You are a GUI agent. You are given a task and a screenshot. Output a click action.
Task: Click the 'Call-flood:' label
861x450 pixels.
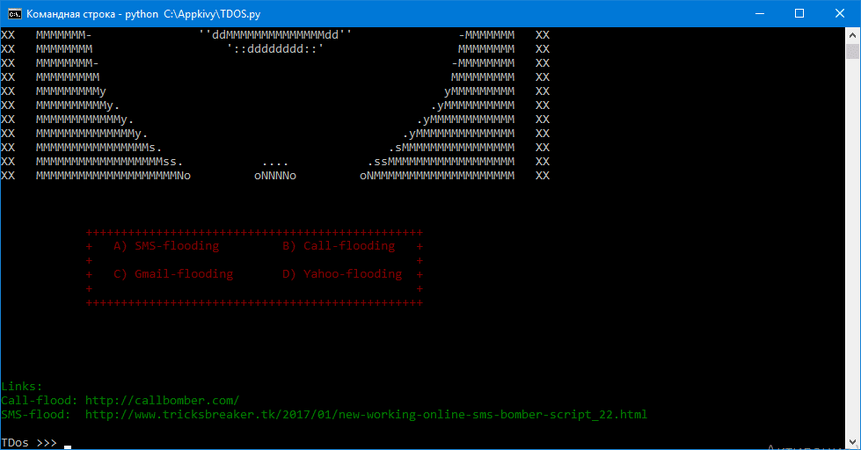40,400
